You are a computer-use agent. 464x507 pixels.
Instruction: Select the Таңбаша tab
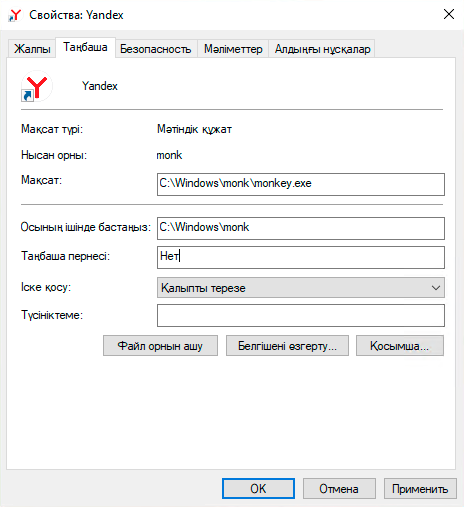pos(86,47)
